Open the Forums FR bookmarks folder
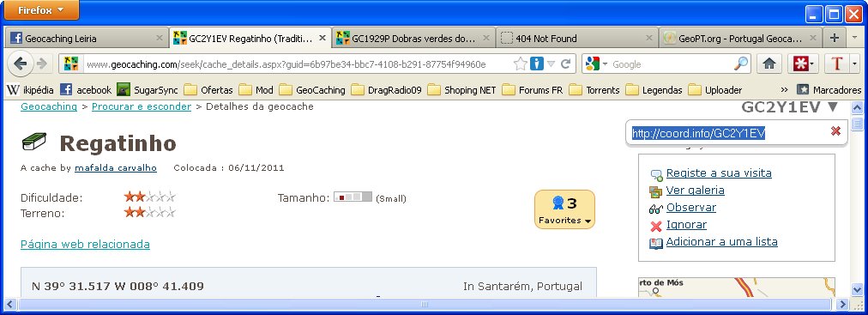 532,89
